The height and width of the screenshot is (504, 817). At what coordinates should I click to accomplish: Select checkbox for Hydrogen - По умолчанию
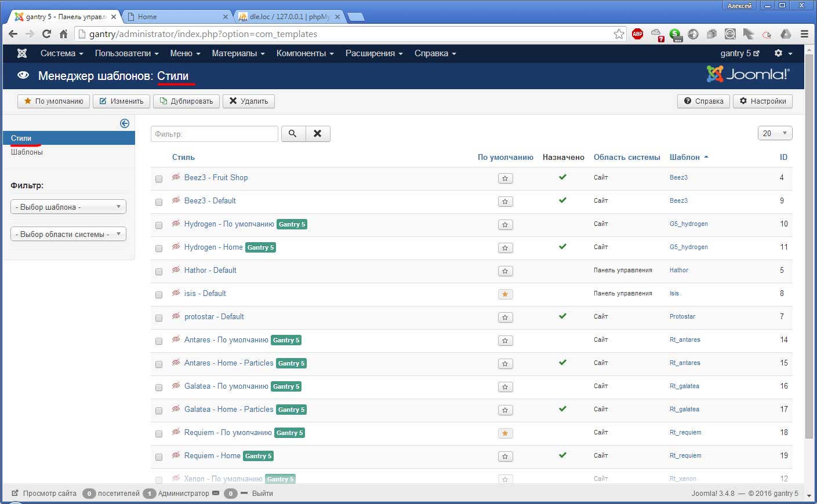pos(159,225)
